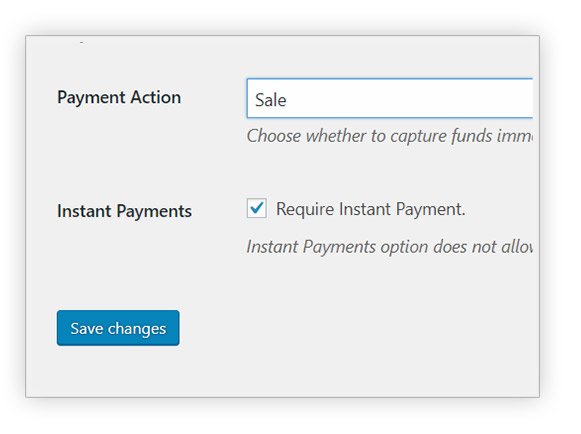Click the capture funds description text
Image resolution: width=581 pixels, height=434 pixels.
[x=390, y=136]
